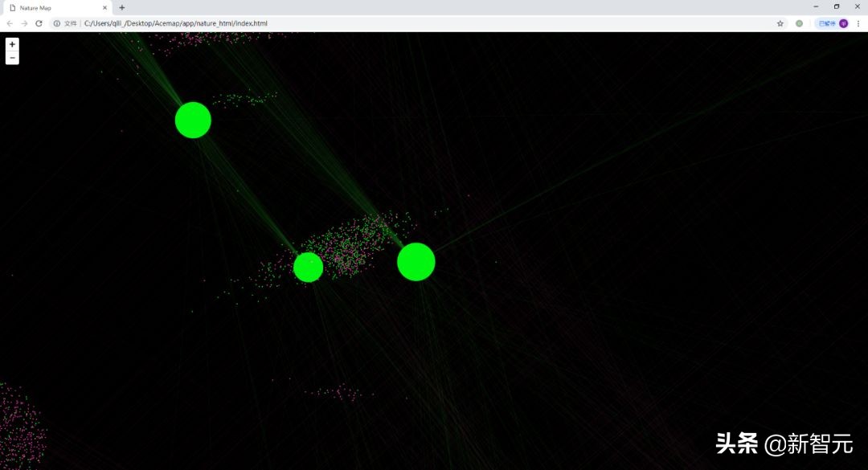Click the paused sync status button
The image size is (868, 470).
(832, 23)
